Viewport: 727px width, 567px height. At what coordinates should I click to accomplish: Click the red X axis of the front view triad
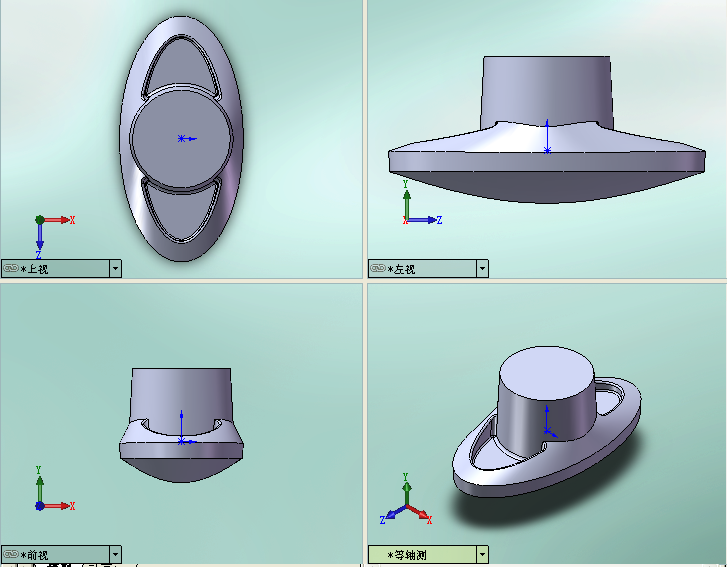[x=58, y=506]
